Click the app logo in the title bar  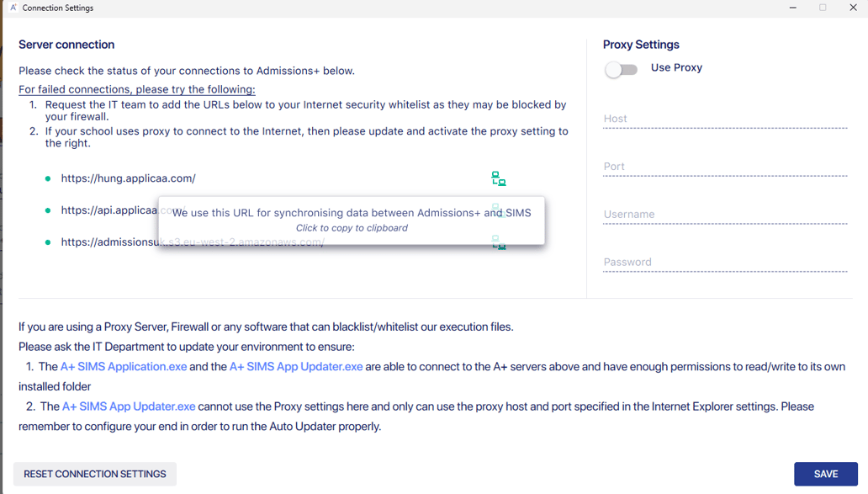point(13,8)
